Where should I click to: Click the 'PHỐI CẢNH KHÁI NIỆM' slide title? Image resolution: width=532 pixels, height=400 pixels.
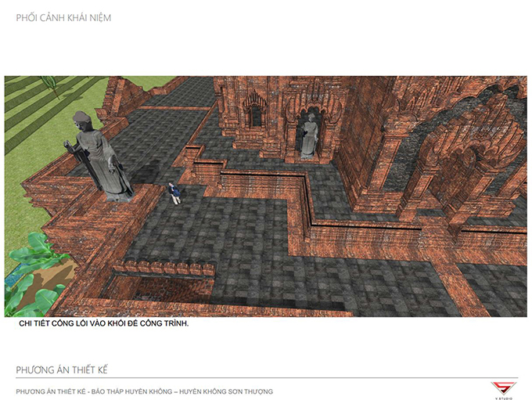pyautogui.click(x=63, y=17)
